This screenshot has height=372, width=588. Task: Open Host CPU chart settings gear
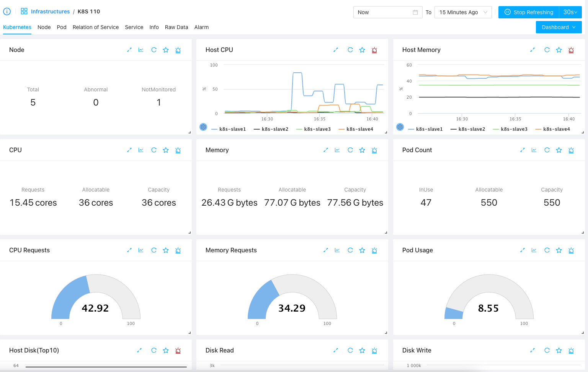[x=203, y=127]
